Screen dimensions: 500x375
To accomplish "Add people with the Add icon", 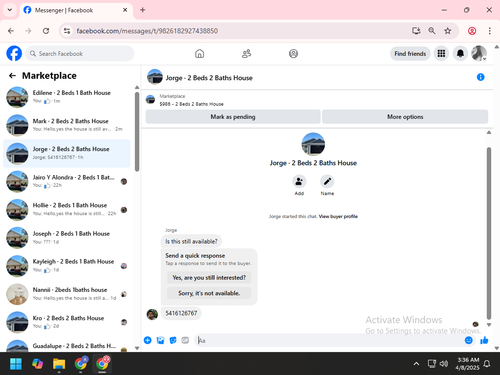I will (x=299, y=182).
